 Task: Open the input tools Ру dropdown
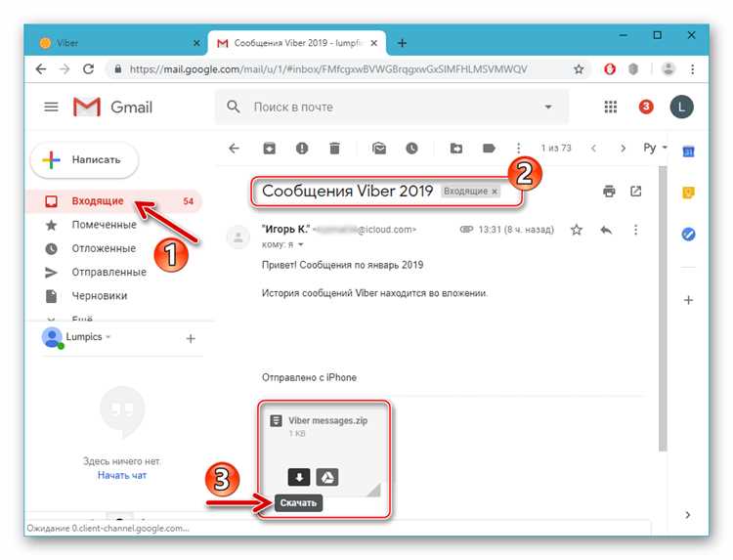coord(655,149)
